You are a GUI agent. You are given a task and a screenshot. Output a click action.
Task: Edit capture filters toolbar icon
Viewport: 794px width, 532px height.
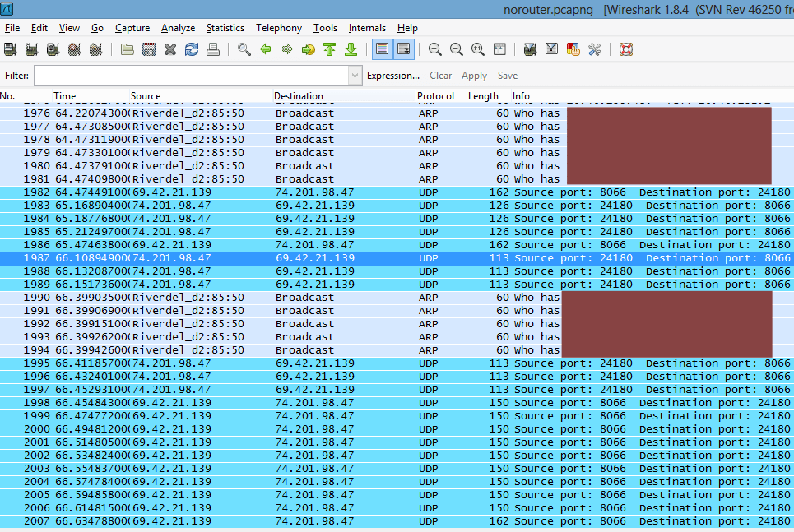tap(530, 49)
